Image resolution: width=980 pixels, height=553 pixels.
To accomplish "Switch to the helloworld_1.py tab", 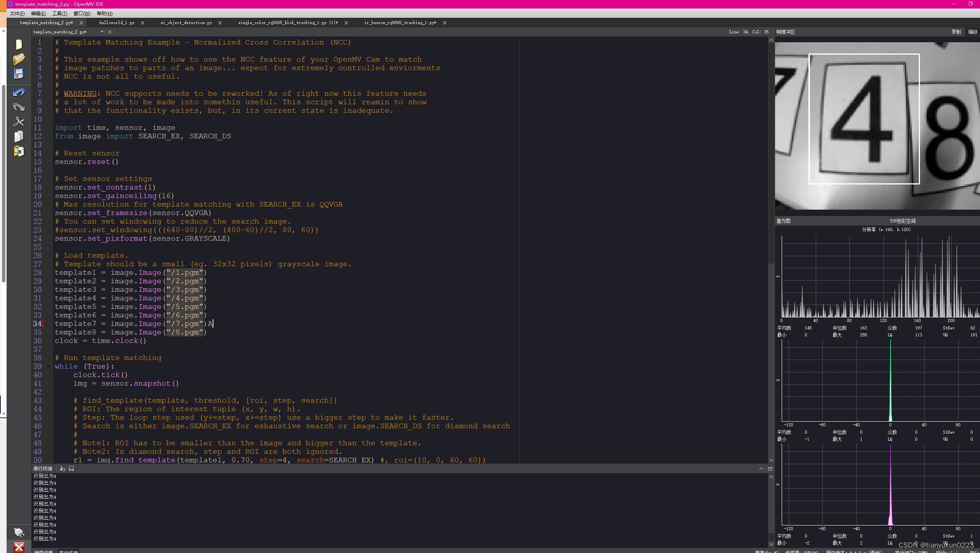I will [117, 22].
